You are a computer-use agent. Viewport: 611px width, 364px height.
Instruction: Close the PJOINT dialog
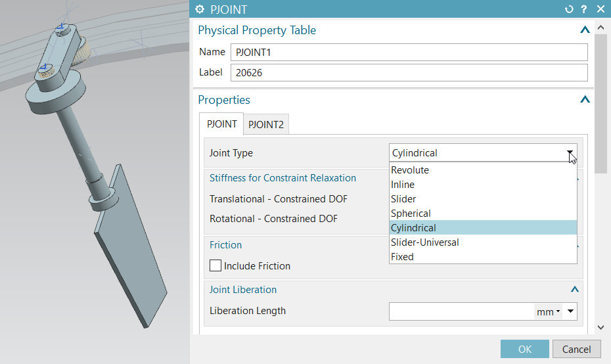tap(600, 9)
